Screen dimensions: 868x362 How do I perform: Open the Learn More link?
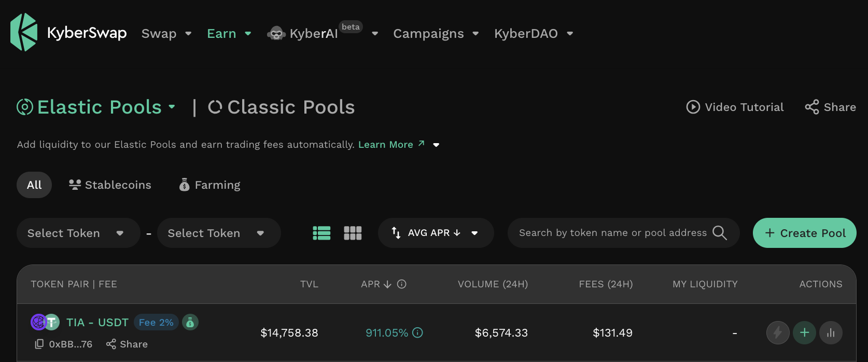[x=391, y=144]
